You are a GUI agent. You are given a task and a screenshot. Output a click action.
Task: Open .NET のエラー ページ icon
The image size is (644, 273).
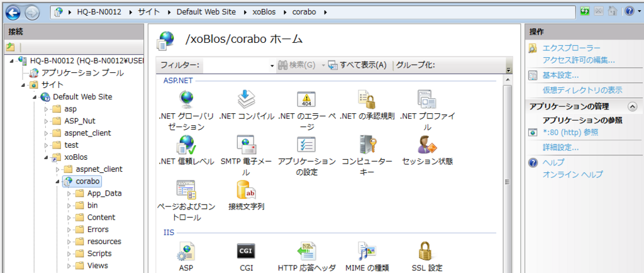click(306, 99)
